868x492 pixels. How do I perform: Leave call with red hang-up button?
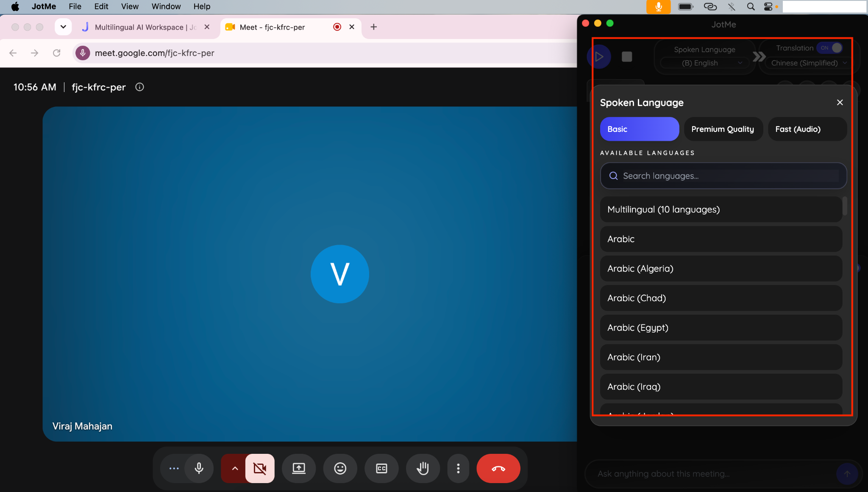point(498,468)
